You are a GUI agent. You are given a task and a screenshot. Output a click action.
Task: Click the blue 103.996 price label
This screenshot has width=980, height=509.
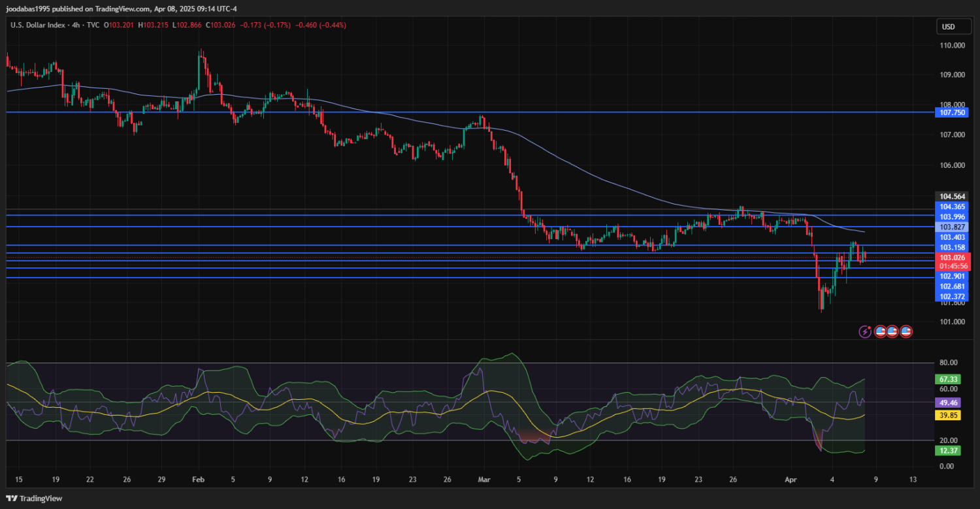pyautogui.click(x=953, y=217)
